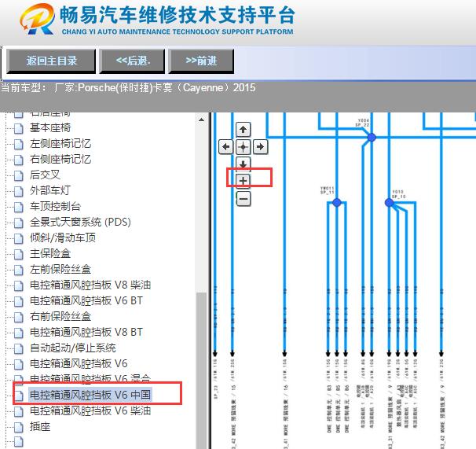
Task: Open the 基本座椅 tree item
Action: coord(50,127)
